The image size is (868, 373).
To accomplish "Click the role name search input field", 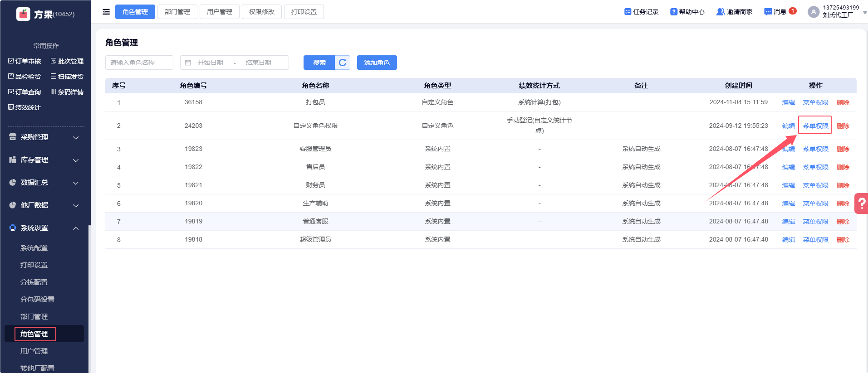I will [139, 63].
